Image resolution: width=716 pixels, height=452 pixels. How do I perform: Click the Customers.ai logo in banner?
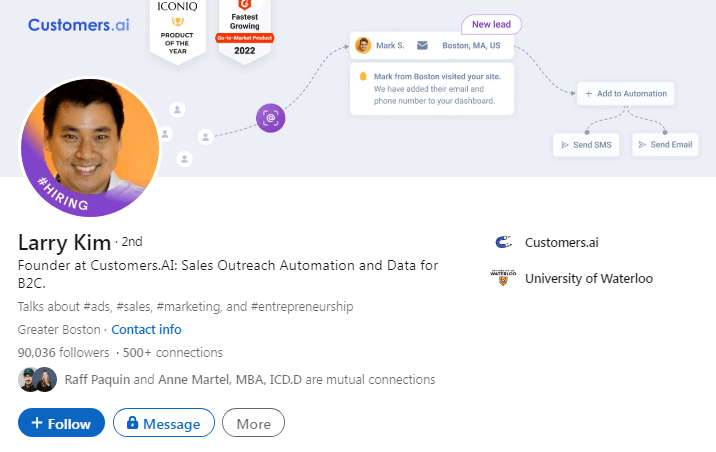79,24
